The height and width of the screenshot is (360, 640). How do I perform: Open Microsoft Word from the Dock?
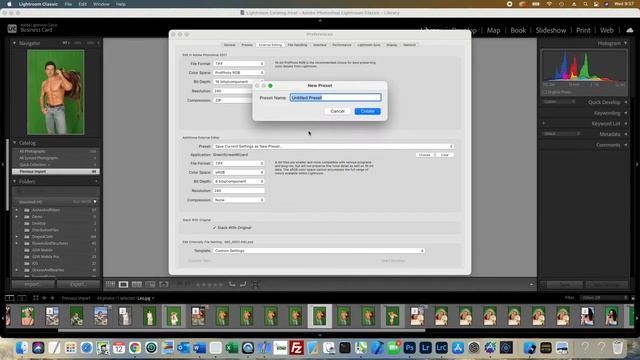coord(199,348)
